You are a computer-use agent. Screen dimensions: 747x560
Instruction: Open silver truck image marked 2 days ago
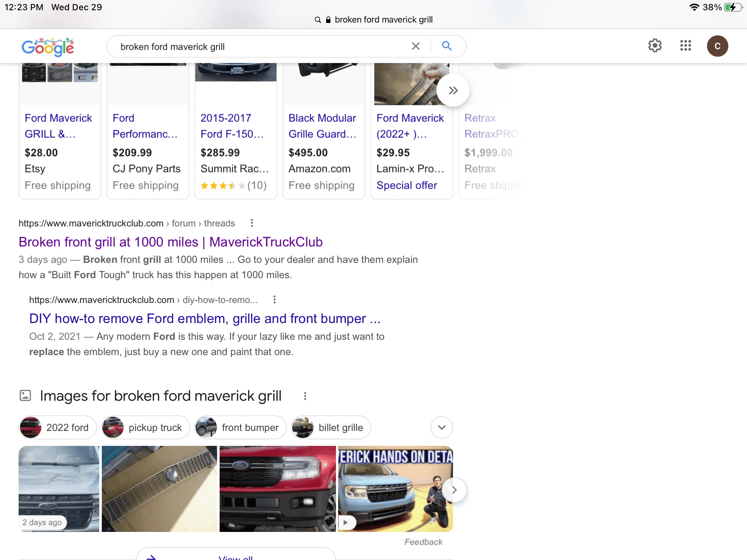click(x=59, y=489)
